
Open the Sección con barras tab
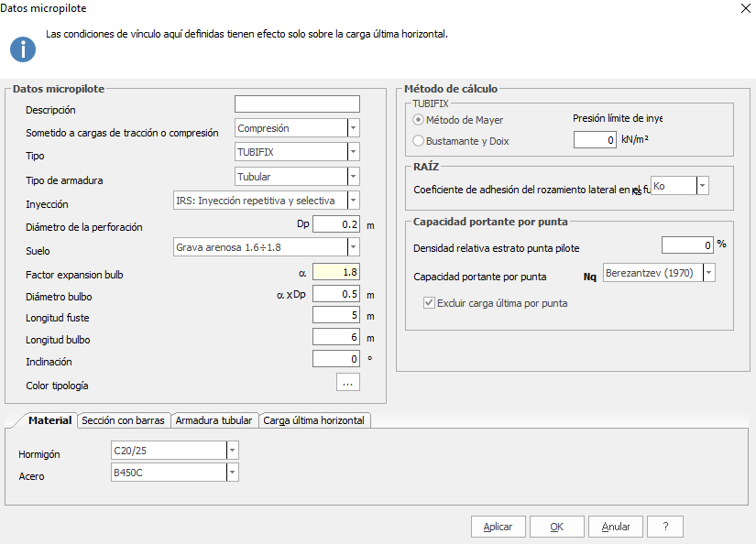click(123, 420)
